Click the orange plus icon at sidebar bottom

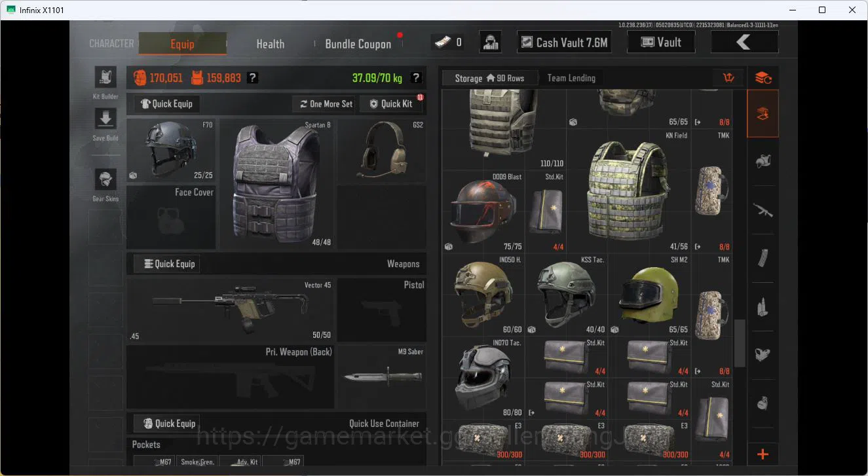coord(763,454)
